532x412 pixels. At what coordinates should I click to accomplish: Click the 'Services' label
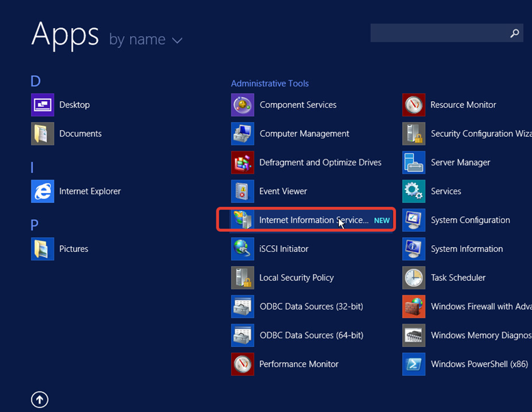(x=446, y=191)
